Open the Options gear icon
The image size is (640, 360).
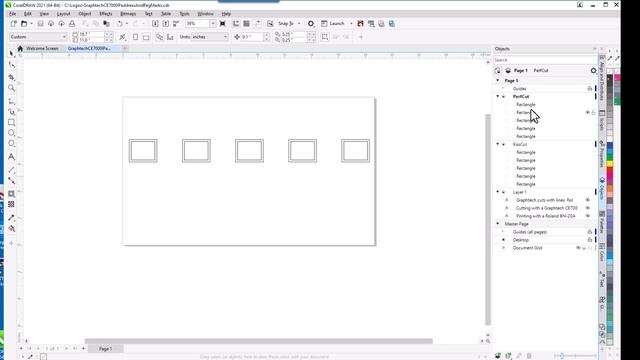click(311, 24)
